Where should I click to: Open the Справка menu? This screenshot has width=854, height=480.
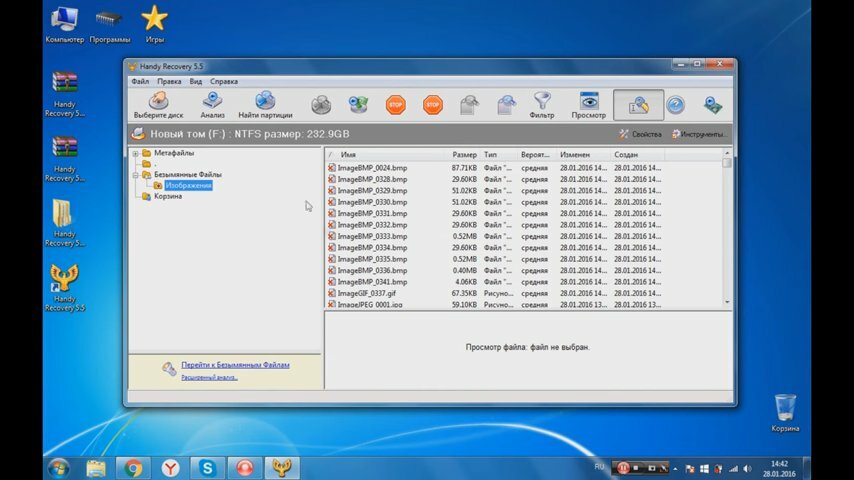(x=224, y=81)
